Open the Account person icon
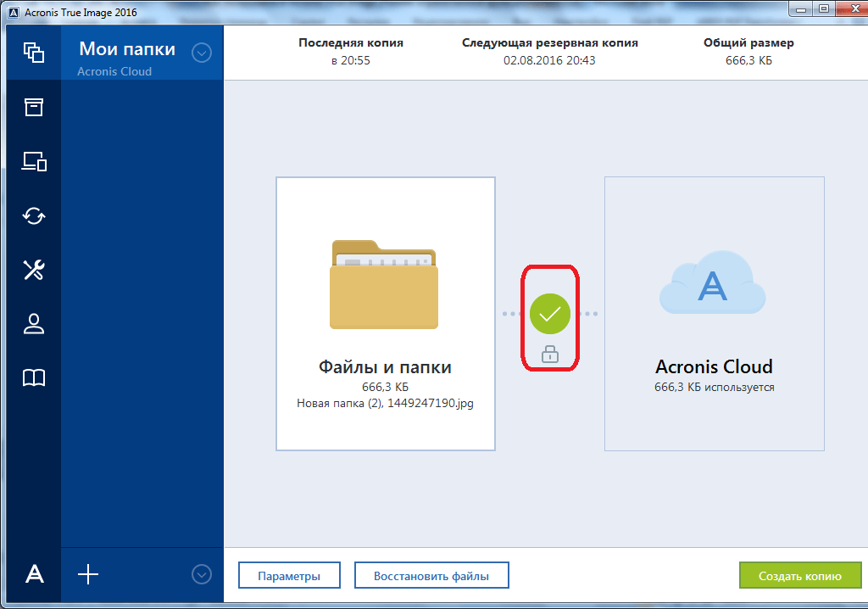 [34, 324]
